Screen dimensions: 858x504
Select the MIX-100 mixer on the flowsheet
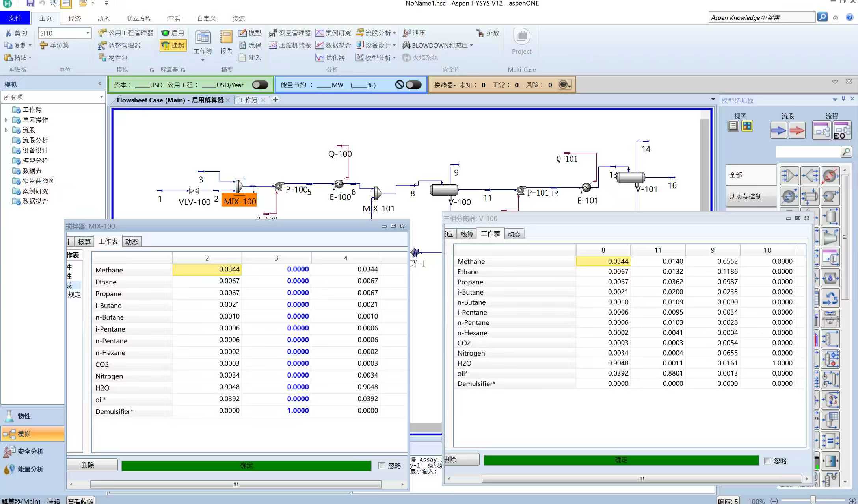[x=239, y=186]
